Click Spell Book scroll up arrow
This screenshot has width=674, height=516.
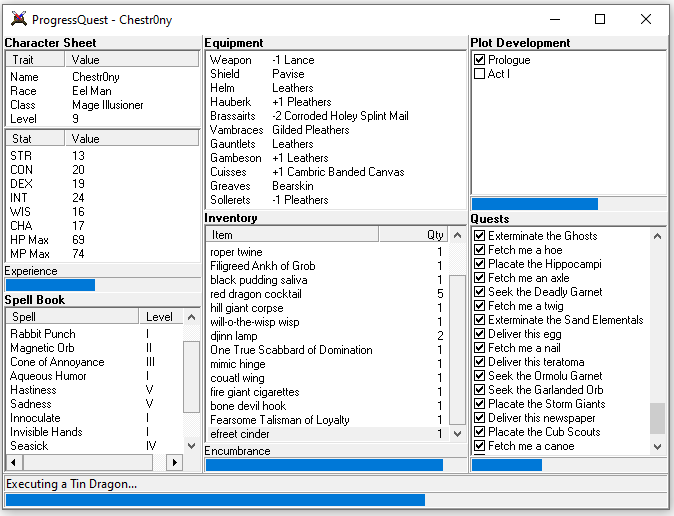click(x=192, y=317)
